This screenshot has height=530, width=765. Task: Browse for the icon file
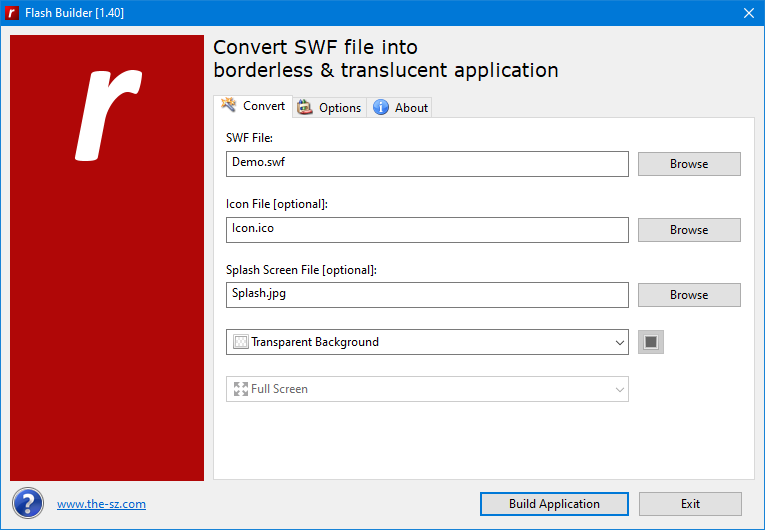pos(689,230)
